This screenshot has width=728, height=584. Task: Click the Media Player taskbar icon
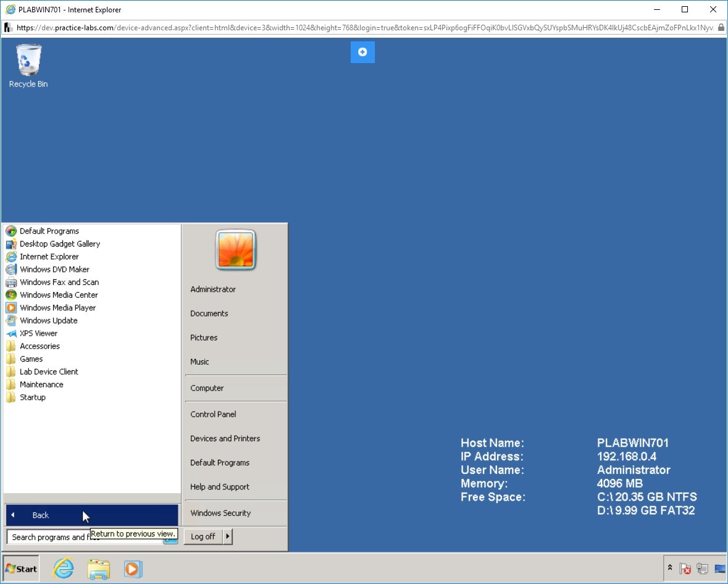[133, 569]
